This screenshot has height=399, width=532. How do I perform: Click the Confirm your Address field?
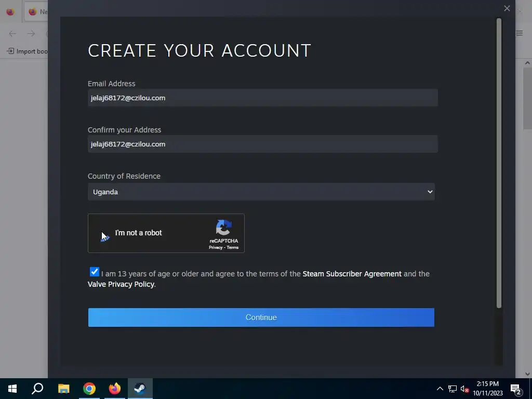coord(262,144)
